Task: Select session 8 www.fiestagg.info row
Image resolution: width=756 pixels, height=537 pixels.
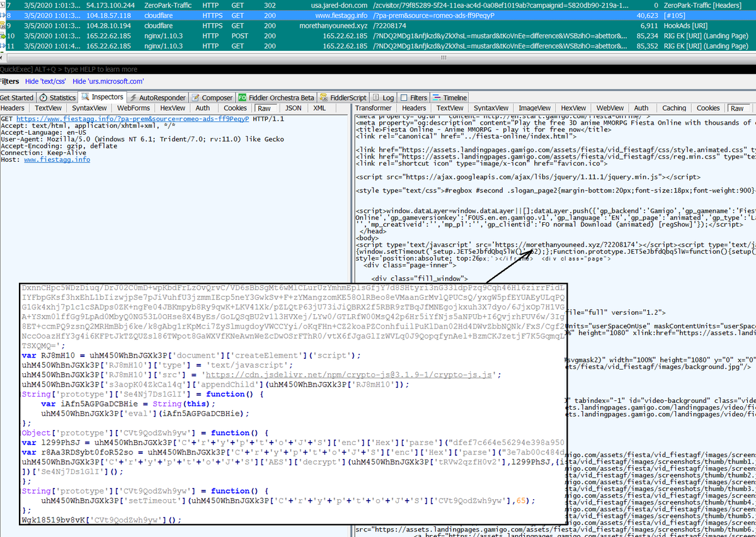Action: (x=378, y=15)
